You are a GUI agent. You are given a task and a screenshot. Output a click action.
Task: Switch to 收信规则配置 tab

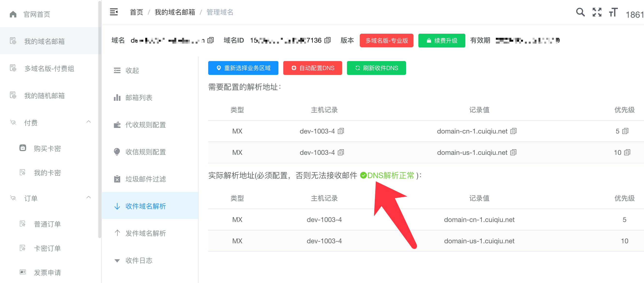point(150,152)
